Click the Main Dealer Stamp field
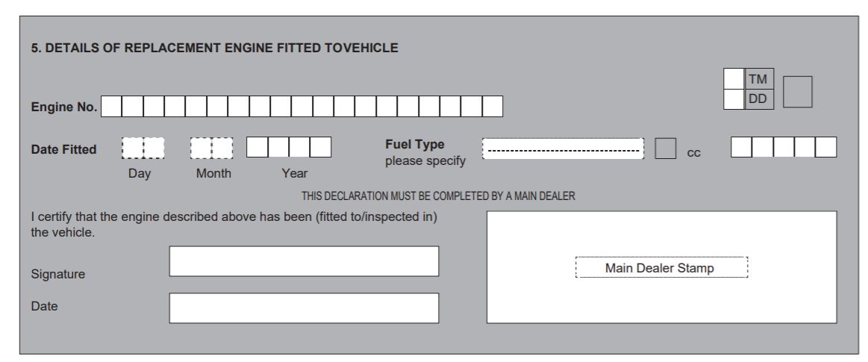 click(661, 267)
